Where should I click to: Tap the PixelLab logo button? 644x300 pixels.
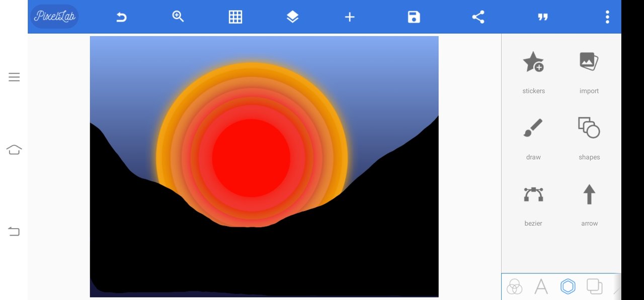coord(54,16)
